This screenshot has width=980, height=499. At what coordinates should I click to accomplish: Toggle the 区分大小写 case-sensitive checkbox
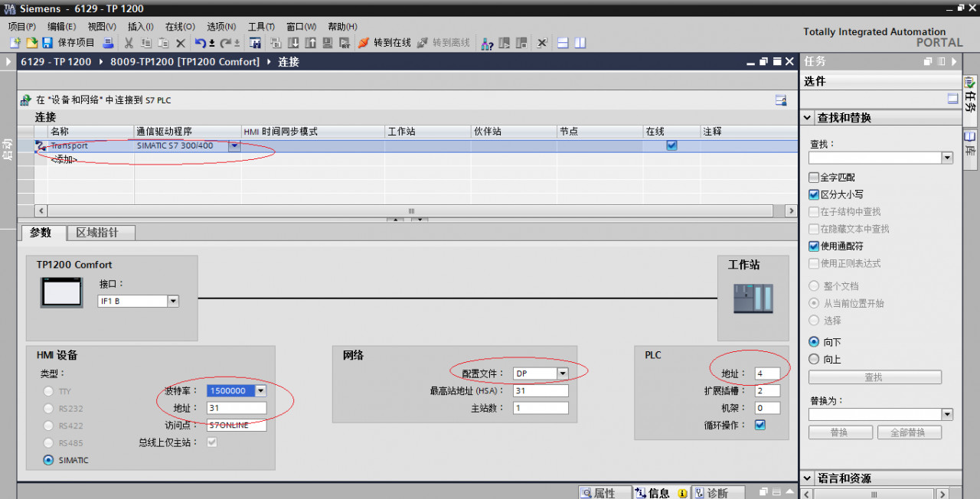(x=814, y=194)
